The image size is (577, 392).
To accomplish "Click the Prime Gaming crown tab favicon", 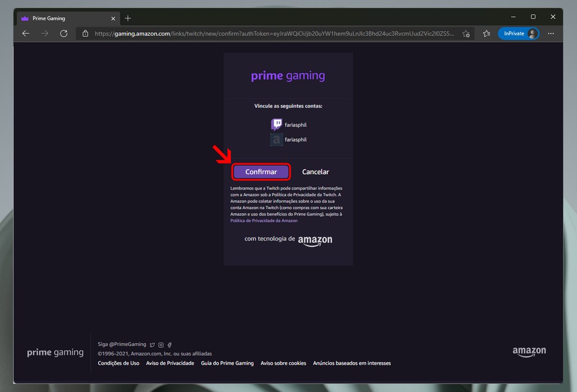I will click(25, 18).
